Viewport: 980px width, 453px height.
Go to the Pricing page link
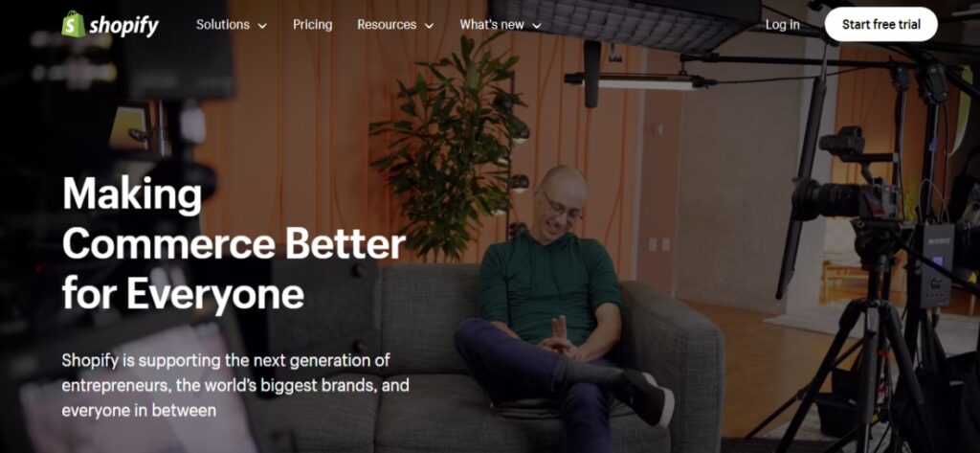tap(313, 25)
